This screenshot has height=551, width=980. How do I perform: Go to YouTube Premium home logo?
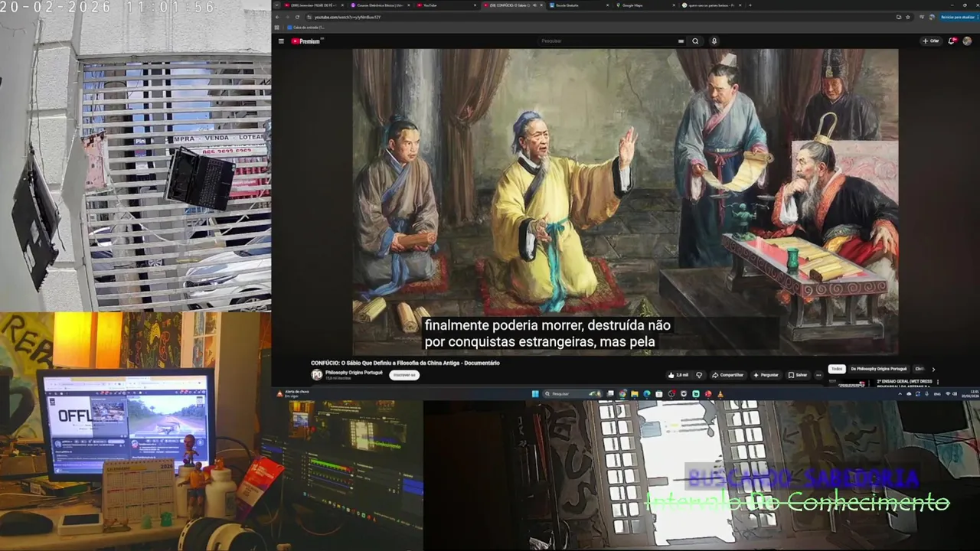click(305, 41)
